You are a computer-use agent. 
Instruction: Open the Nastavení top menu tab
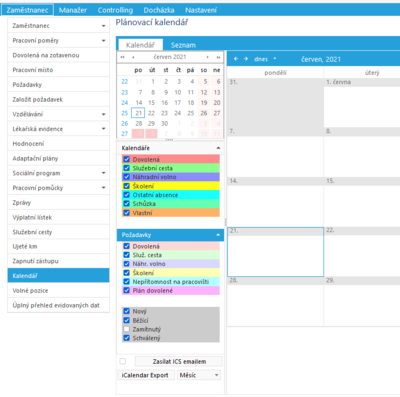click(x=201, y=10)
